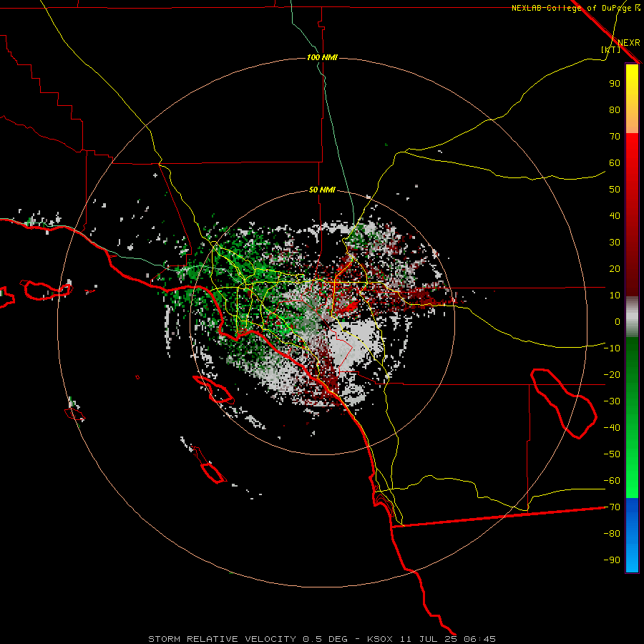This screenshot has width=644, height=644.
Task: Click the "50 NMI" range ring label
Action: (322, 190)
